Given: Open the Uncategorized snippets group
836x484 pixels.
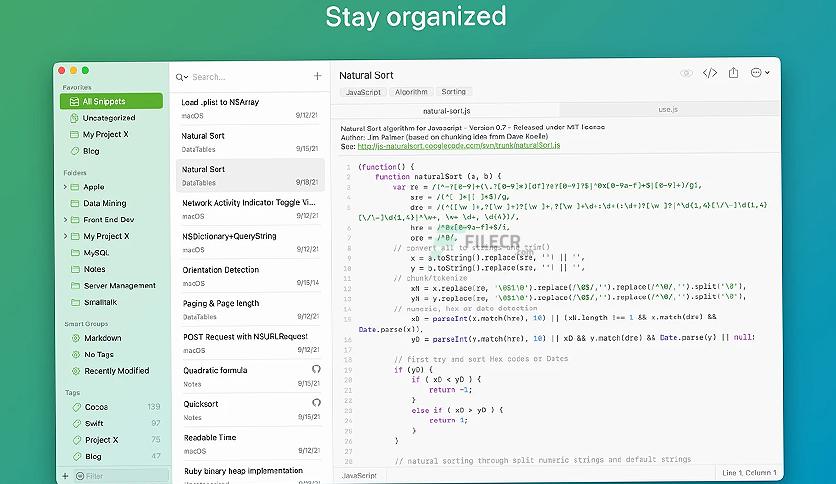Looking at the screenshot, I should (111, 118).
